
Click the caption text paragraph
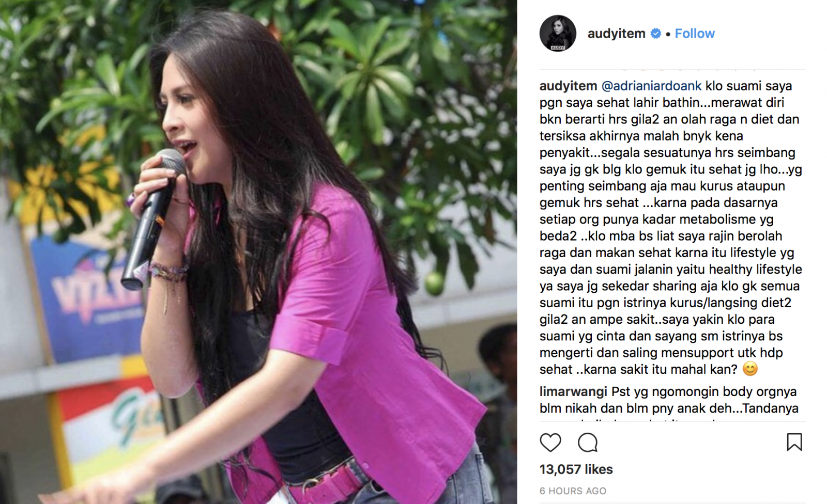pos(671,227)
